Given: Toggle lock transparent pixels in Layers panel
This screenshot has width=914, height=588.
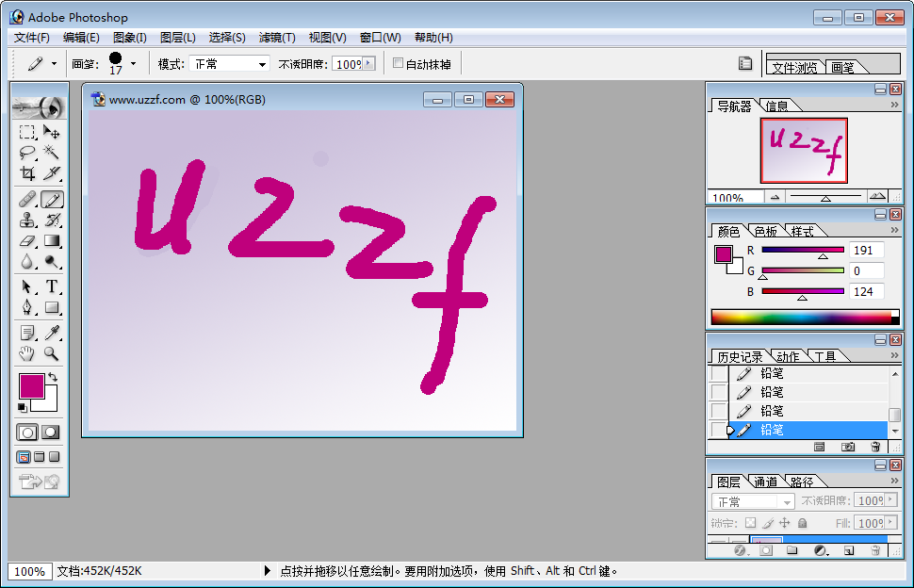Looking at the screenshot, I should pyautogui.click(x=751, y=523).
